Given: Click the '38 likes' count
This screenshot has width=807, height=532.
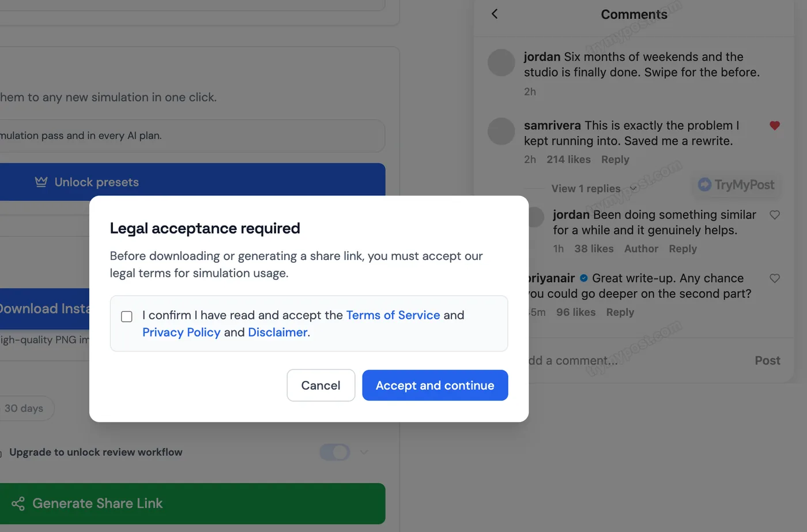Looking at the screenshot, I should coord(594,249).
